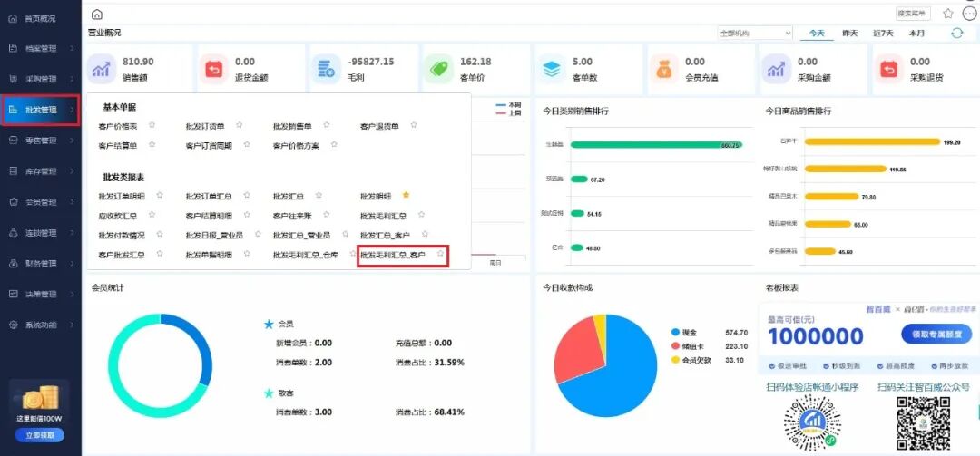Click the 搜索菜单 search field
This screenshot has width=980, height=456.
click(913, 13)
